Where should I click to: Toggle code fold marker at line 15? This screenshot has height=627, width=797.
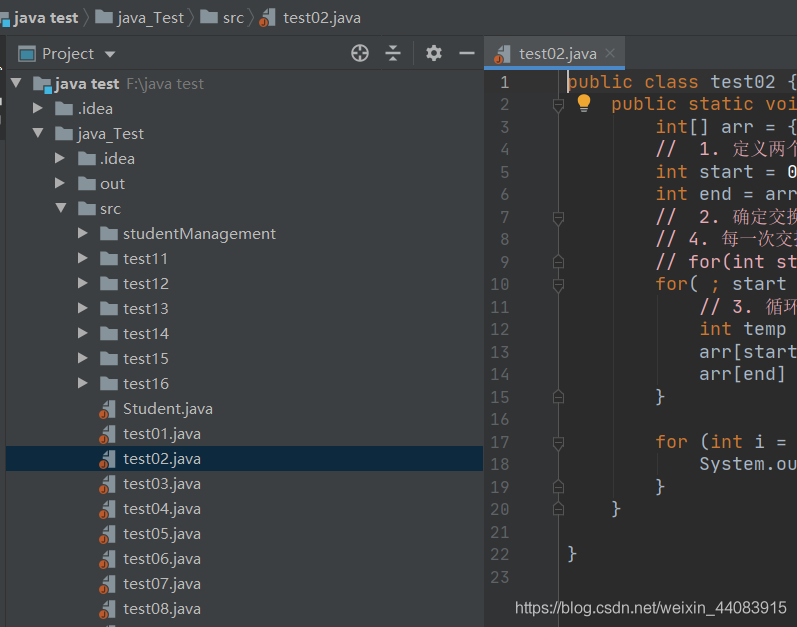coord(558,397)
